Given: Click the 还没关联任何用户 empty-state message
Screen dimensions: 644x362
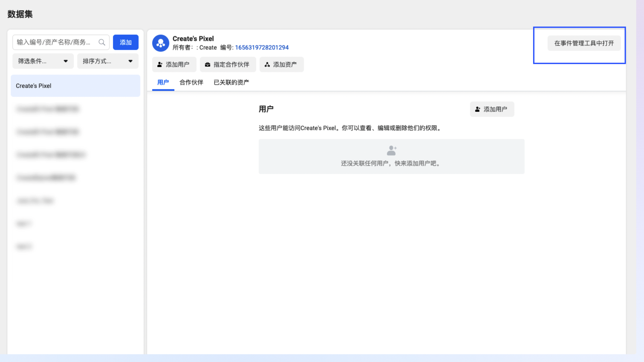Looking at the screenshot, I should 391,163.
